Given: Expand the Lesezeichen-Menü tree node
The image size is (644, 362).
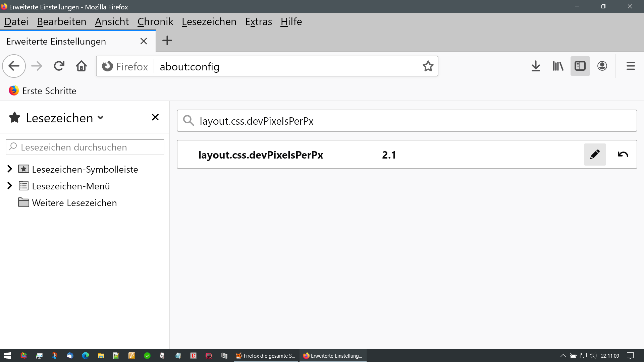Looking at the screenshot, I should [x=10, y=186].
